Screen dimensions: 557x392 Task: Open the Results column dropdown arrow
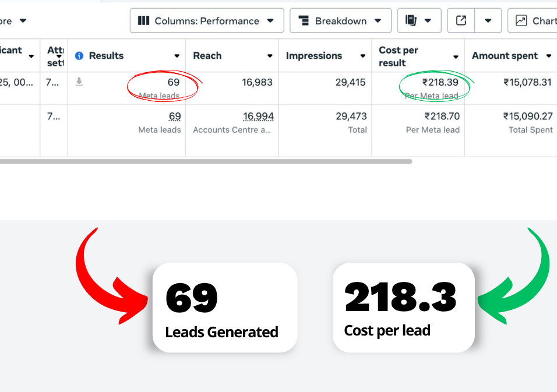(x=177, y=56)
